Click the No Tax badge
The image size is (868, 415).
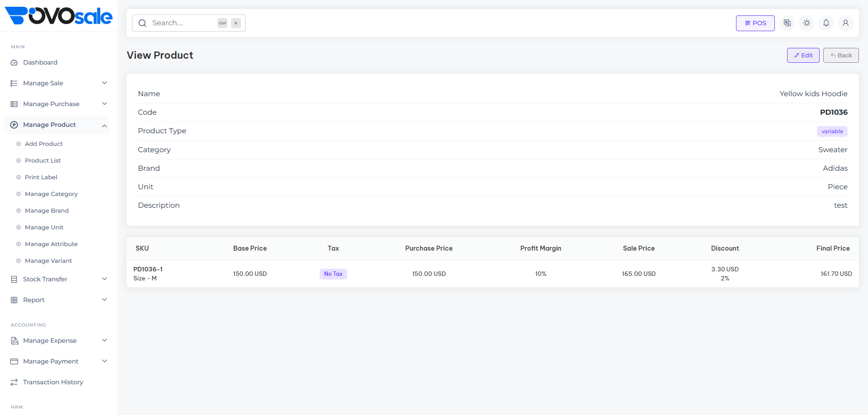point(333,274)
